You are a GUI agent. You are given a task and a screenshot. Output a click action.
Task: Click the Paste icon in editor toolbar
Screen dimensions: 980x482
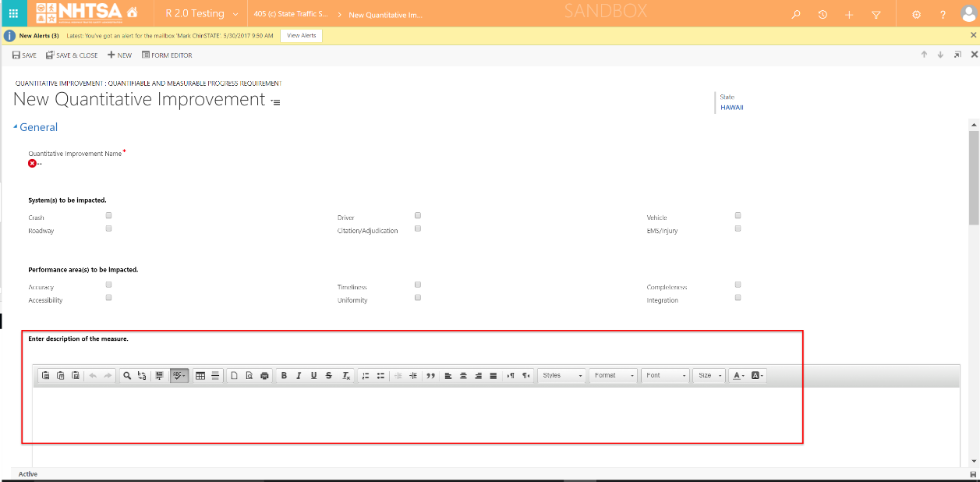45,375
